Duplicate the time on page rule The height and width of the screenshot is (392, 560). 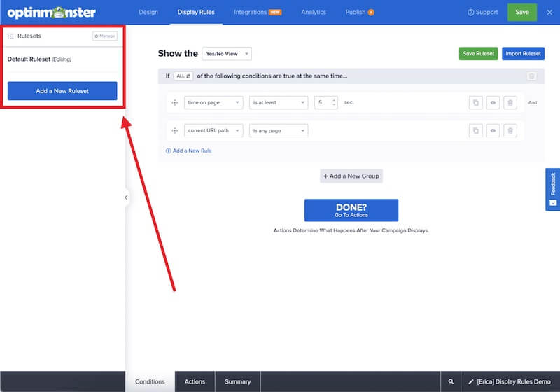(x=476, y=103)
